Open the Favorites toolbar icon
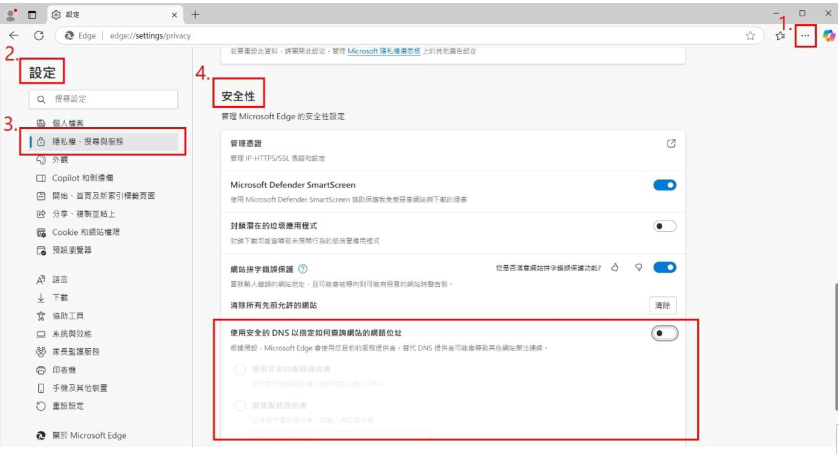 (780, 36)
